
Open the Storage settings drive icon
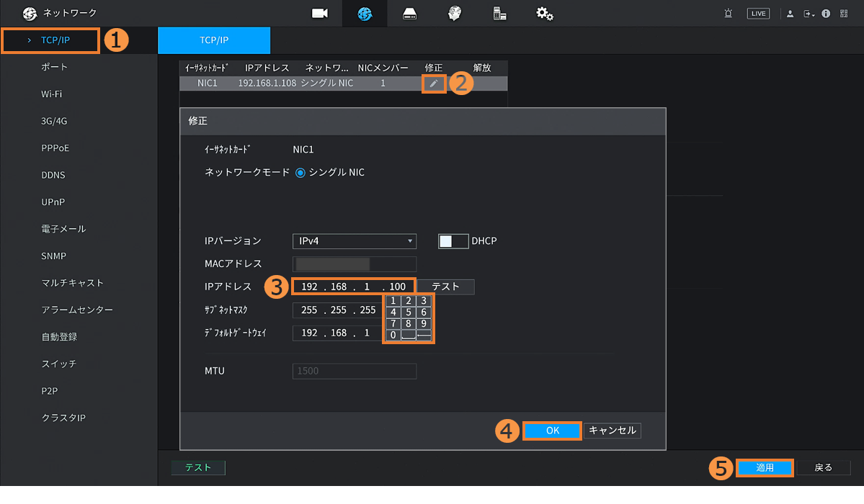point(409,14)
